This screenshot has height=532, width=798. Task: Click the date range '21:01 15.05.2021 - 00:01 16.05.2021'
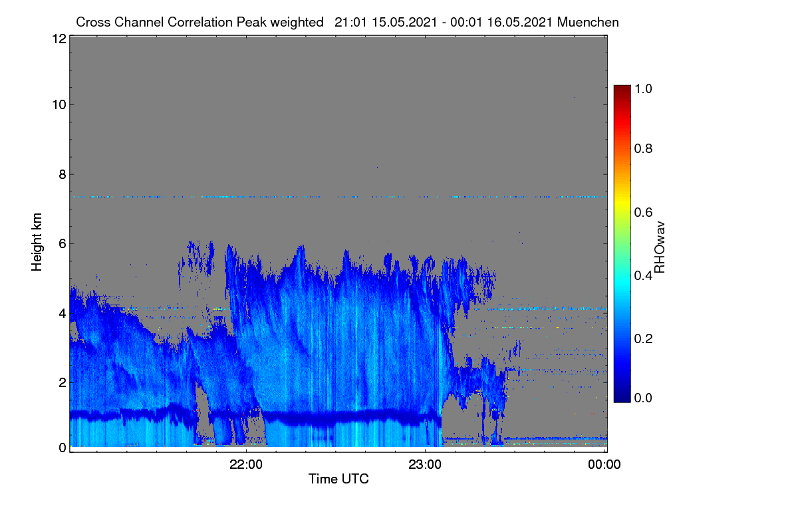(x=444, y=22)
